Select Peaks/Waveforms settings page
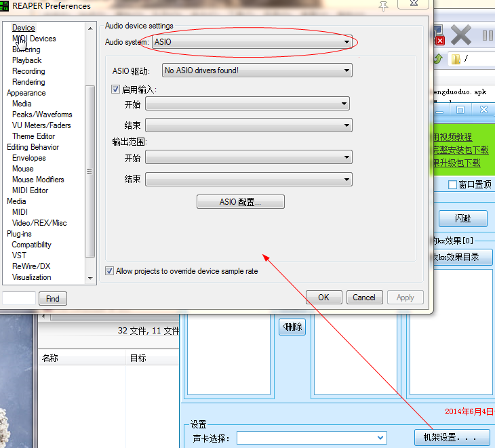The height and width of the screenshot is (448, 495). point(42,115)
